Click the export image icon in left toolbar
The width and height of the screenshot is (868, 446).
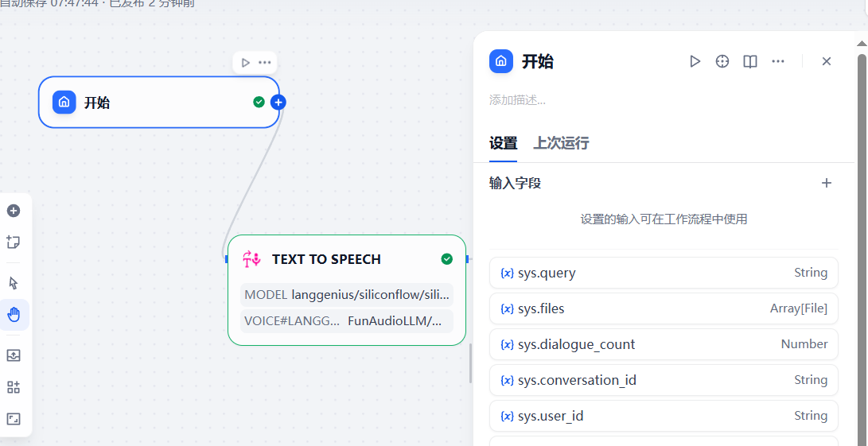pos(14,355)
